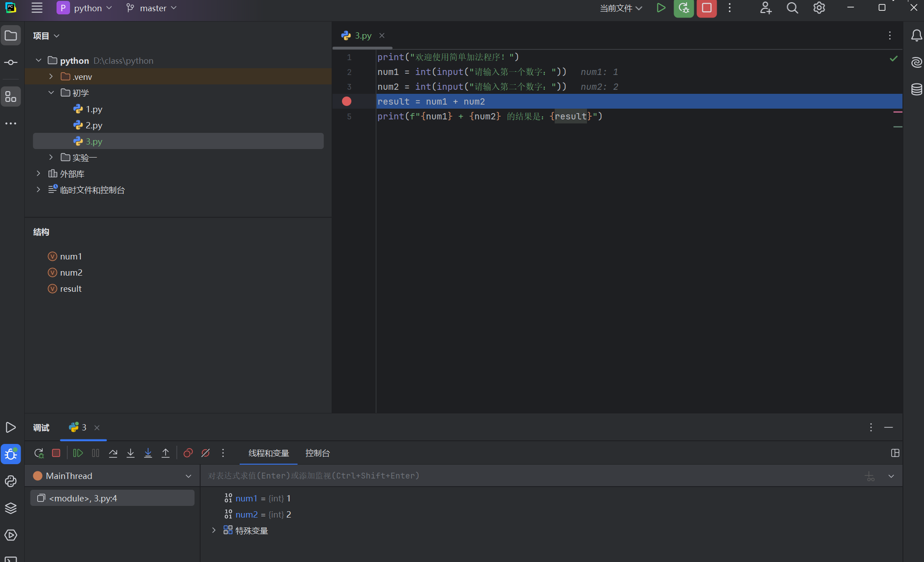The image size is (924, 562).
Task: Toggle the debug panel layout settings icon
Action: click(x=895, y=453)
